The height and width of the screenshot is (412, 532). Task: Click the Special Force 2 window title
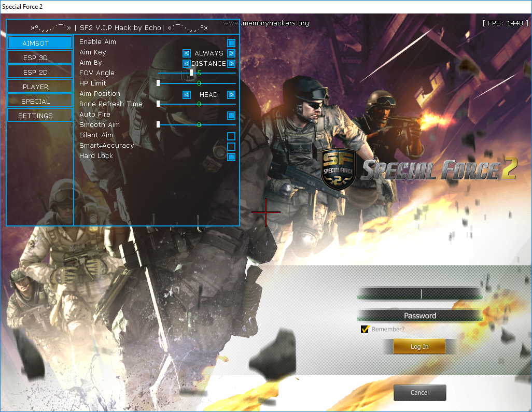point(22,6)
